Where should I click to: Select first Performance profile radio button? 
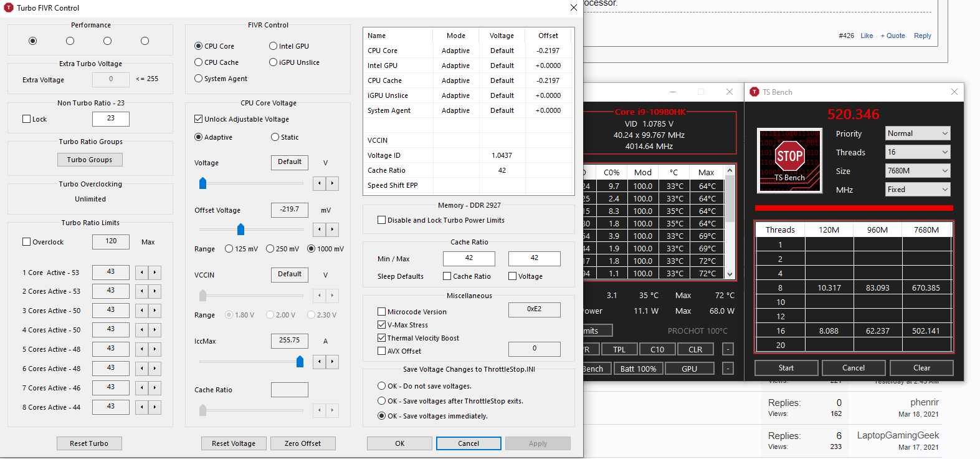tap(33, 41)
